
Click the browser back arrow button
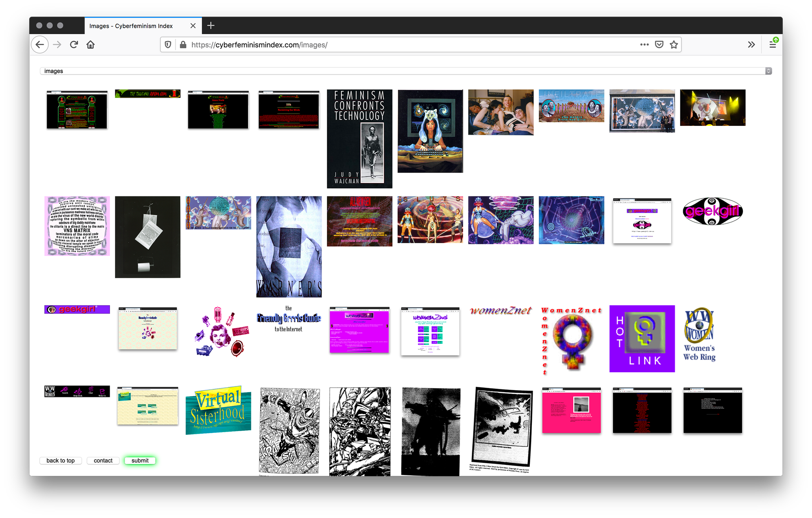40,45
